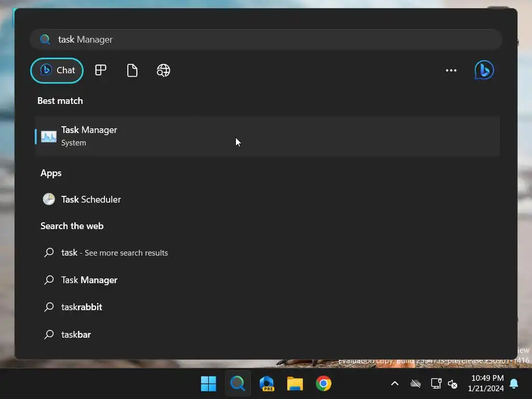
Task: Select the Documents filter icon
Action: click(132, 70)
